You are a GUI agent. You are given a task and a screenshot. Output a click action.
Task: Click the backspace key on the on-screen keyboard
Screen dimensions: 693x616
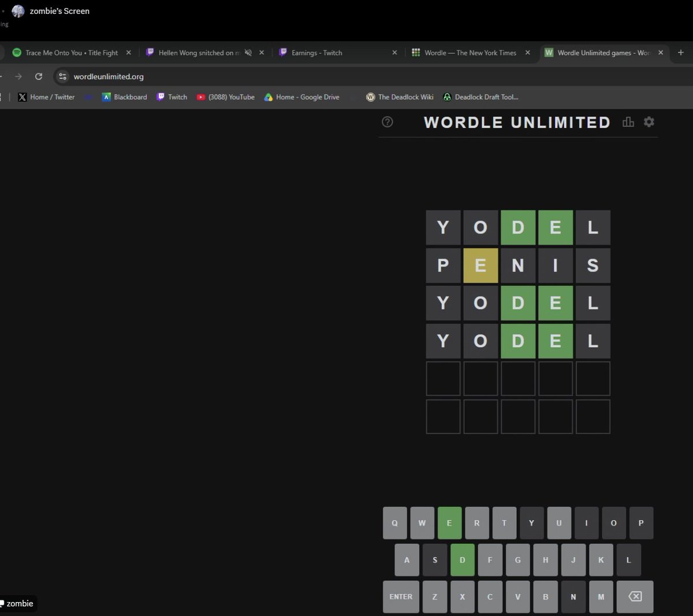pos(635,596)
